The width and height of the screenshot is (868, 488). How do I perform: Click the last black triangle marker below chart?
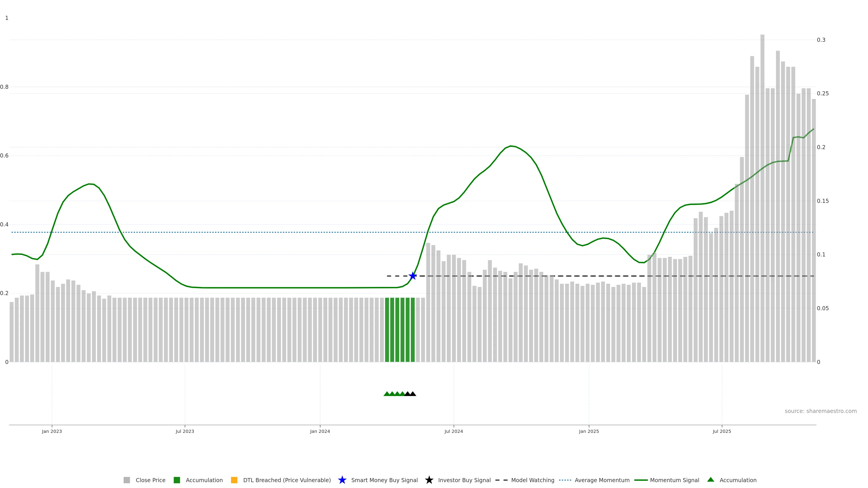(413, 394)
